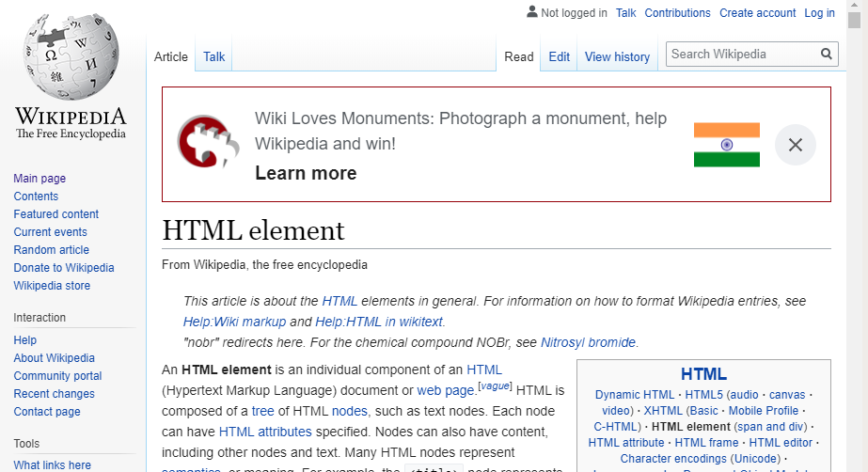
Task: Click Donate to Wikipedia
Action: 64,267
